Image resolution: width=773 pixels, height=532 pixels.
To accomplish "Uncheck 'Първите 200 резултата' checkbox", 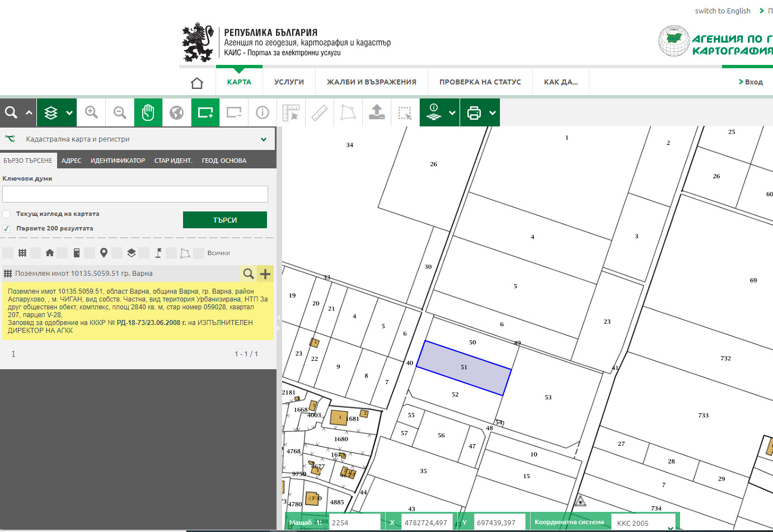I will point(7,229).
